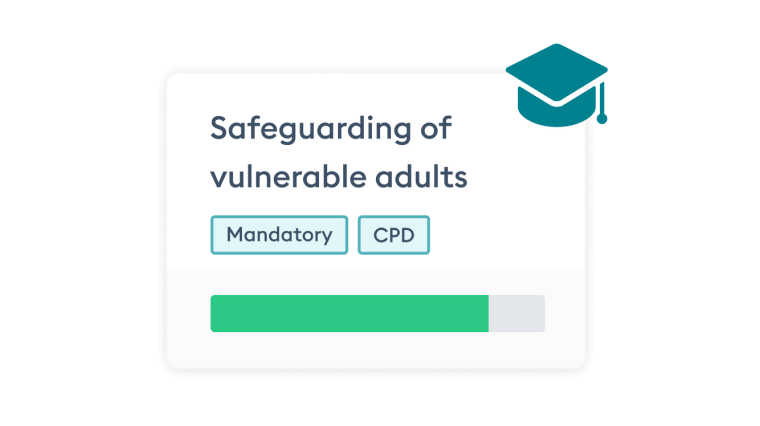Click the tassel hanging from the graduation cap
760x426 pixels.
[x=602, y=108]
